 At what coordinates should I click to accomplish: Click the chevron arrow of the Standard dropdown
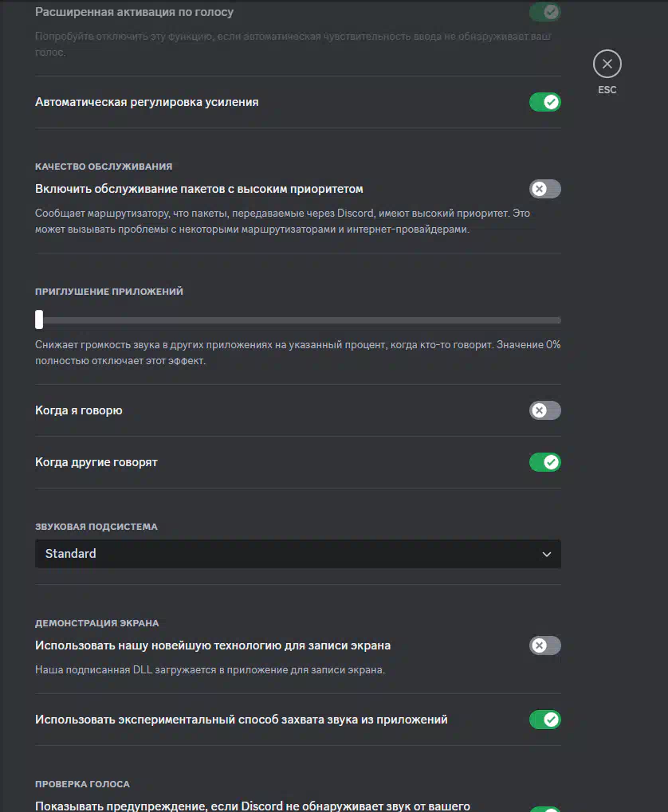[547, 554]
